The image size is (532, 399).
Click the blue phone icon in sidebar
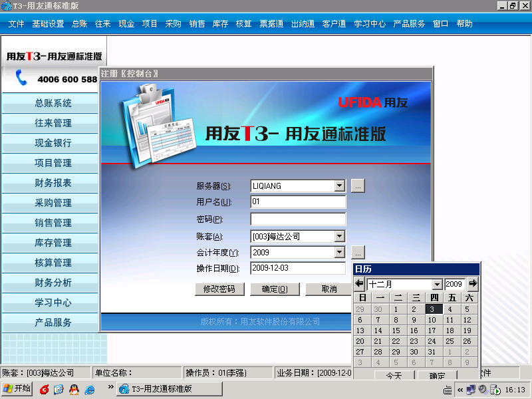(21, 77)
